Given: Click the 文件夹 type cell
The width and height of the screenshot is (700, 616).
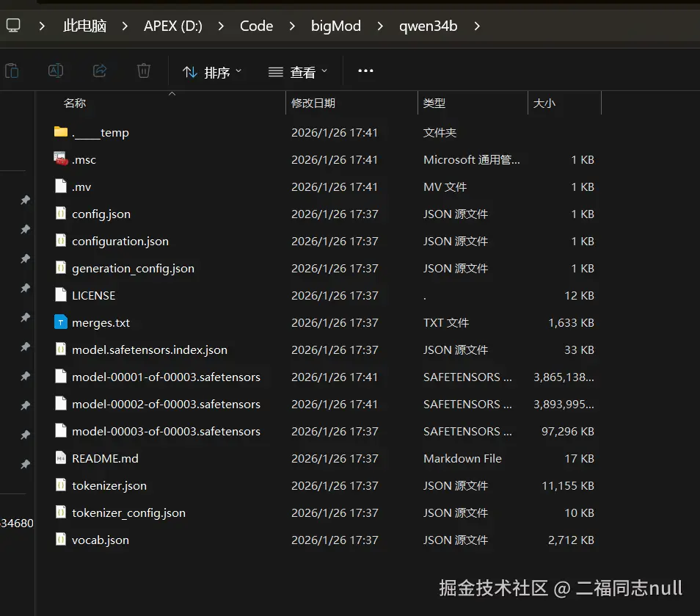Looking at the screenshot, I should click(x=440, y=133).
